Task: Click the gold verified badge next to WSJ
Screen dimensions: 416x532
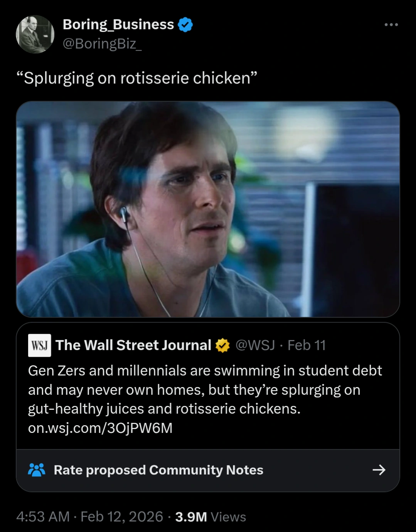Action: [x=222, y=345]
